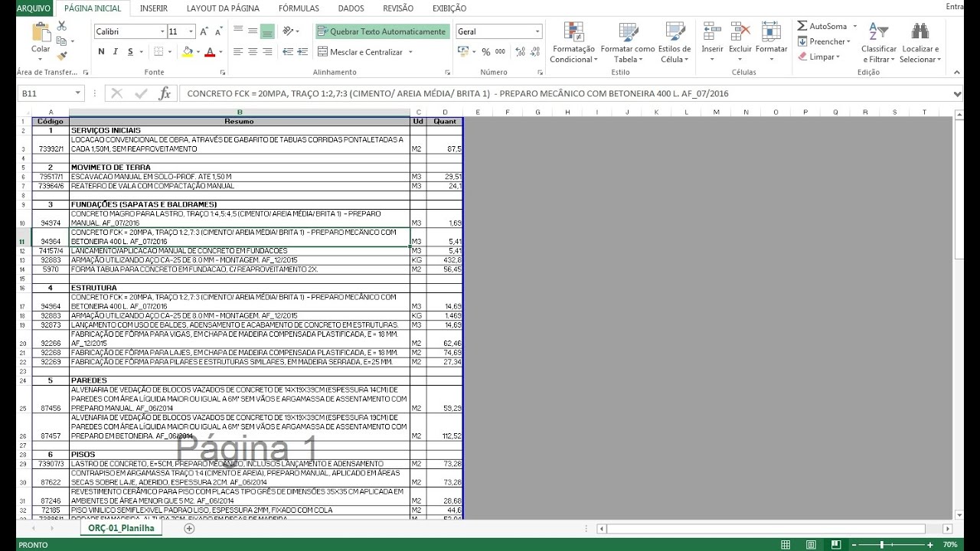The image size is (980, 551).
Task: Collapse the ribbon with the arrow
Action: (x=959, y=73)
